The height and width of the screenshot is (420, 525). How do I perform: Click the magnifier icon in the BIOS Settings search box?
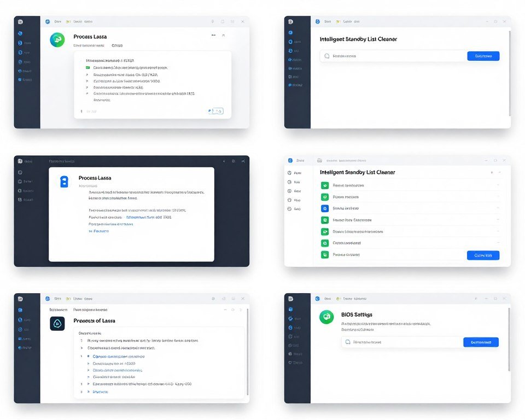(x=347, y=342)
